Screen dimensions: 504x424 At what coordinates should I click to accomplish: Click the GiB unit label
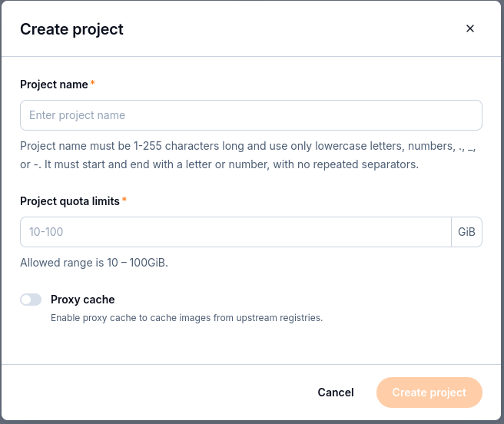[466, 232]
